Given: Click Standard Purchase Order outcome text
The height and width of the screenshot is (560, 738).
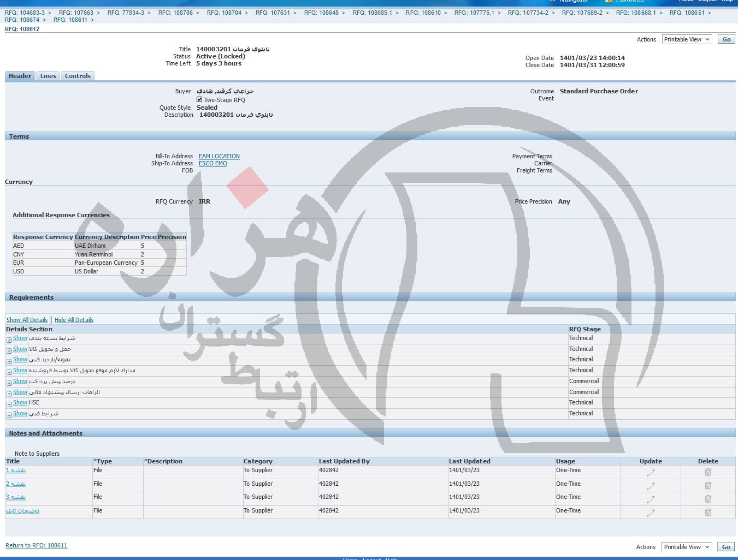Looking at the screenshot, I should pos(599,91).
